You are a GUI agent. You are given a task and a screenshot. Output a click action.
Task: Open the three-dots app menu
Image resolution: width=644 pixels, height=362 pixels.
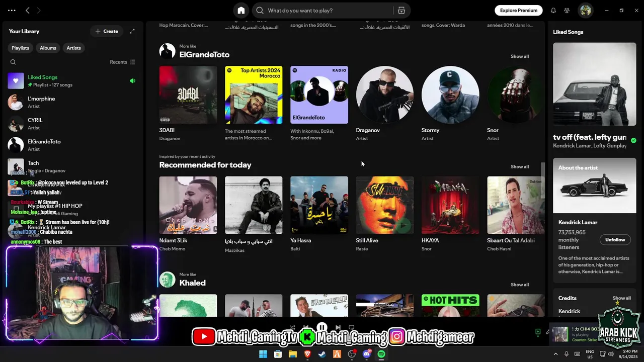click(x=12, y=11)
